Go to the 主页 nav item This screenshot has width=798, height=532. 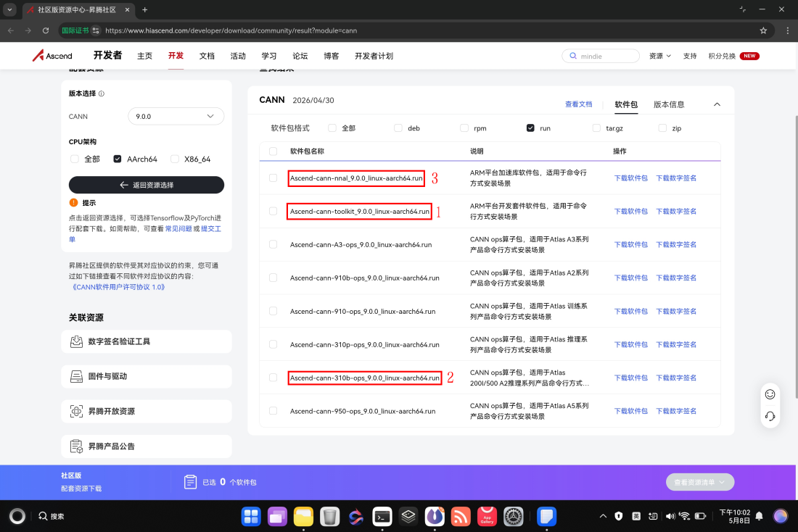tap(144, 56)
